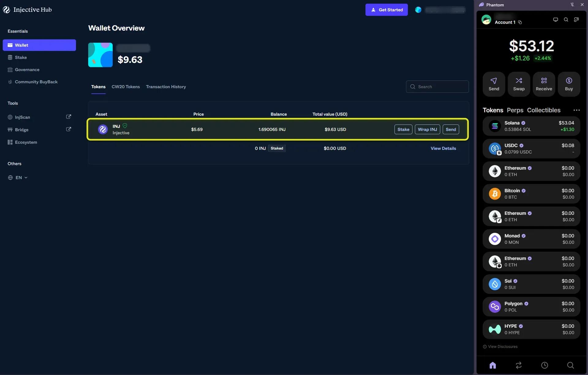Viewport: 588px width, 375px height.
Task: Open the Bridge tool link
Action: 39,129
